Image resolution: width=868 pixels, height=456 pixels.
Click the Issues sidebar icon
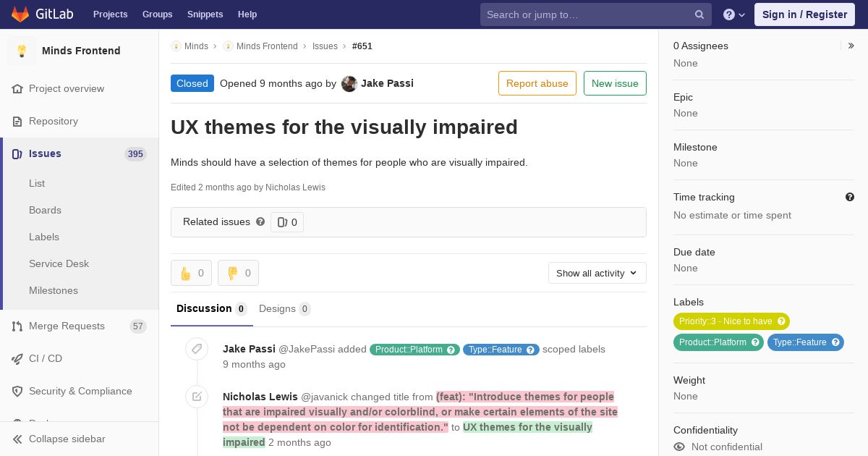(17, 153)
